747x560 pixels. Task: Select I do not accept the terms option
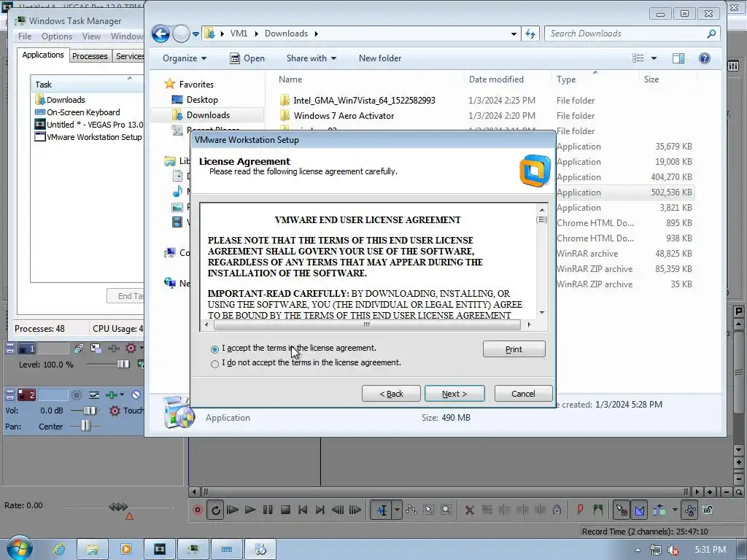point(214,364)
